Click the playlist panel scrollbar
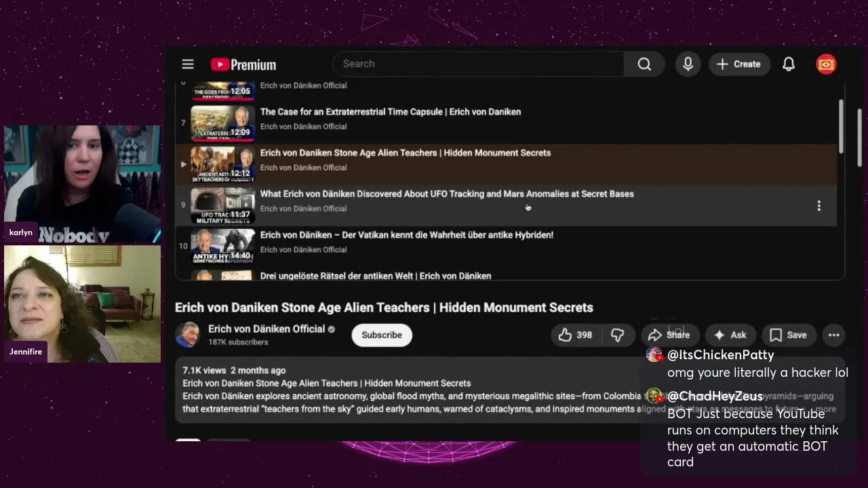This screenshot has width=868, height=488. pyautogui.click(x=841, y=126)
